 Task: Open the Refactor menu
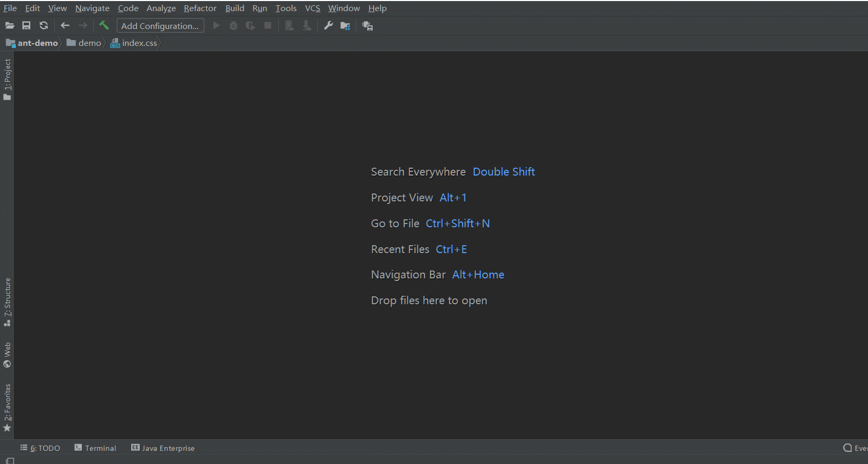click(x=200, y=8)
